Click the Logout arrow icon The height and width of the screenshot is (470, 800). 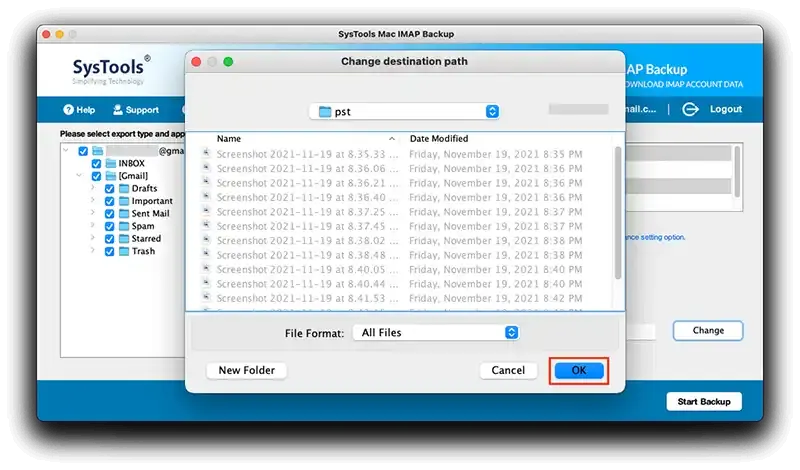690,109
